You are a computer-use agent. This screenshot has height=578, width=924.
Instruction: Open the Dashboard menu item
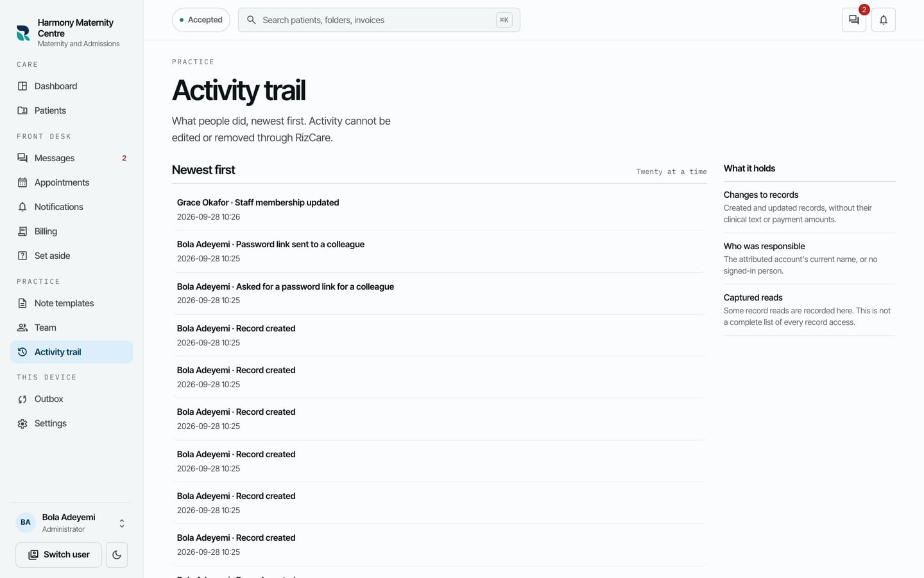tap(71, 86)
